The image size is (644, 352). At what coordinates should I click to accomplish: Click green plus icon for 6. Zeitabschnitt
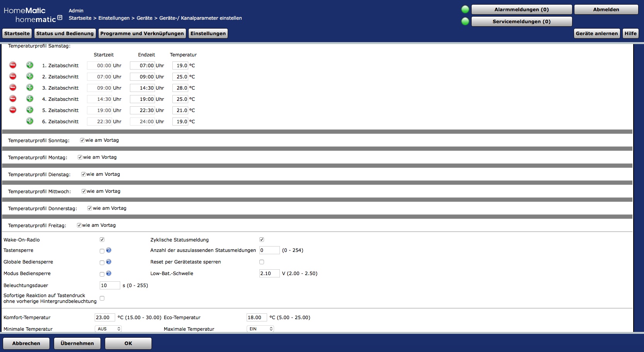[30, 121]
